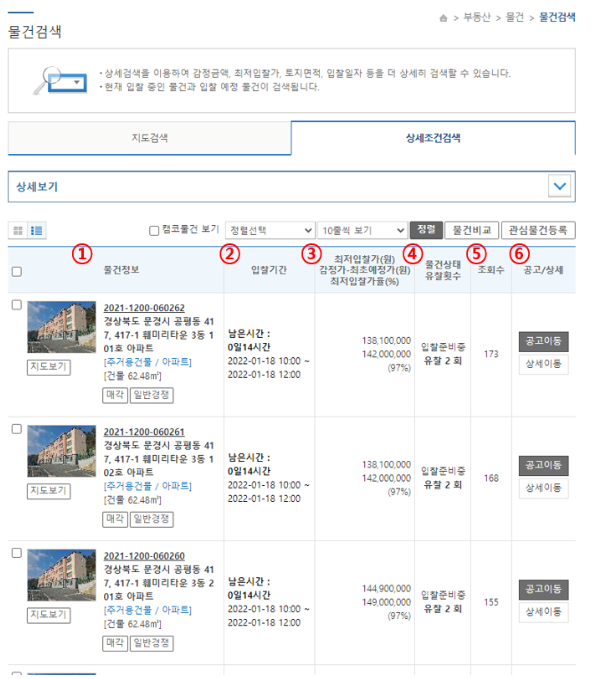This screenshot has height=679, width=599.
Task: Click the 상세보기 panel title
Action: pyautogui.click(x=37, y=187)
